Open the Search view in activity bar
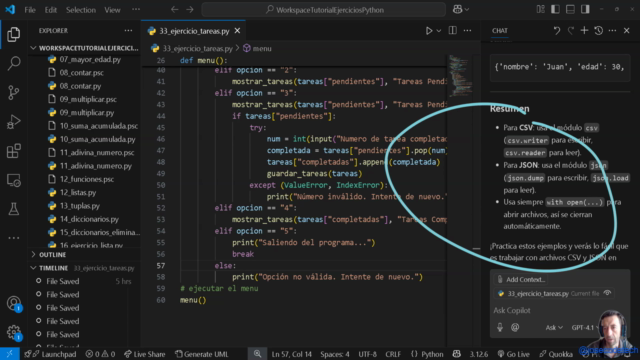Viewport: 640px width, 360px height. coord(13,63)
